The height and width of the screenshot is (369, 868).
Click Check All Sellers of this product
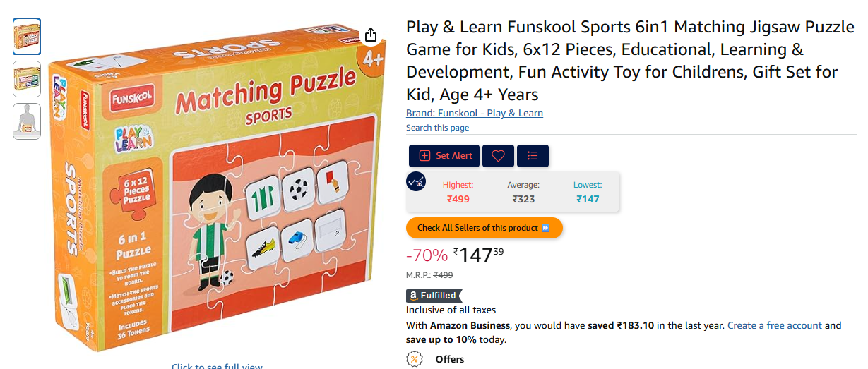pyautogui.click(x=484, y=228)
